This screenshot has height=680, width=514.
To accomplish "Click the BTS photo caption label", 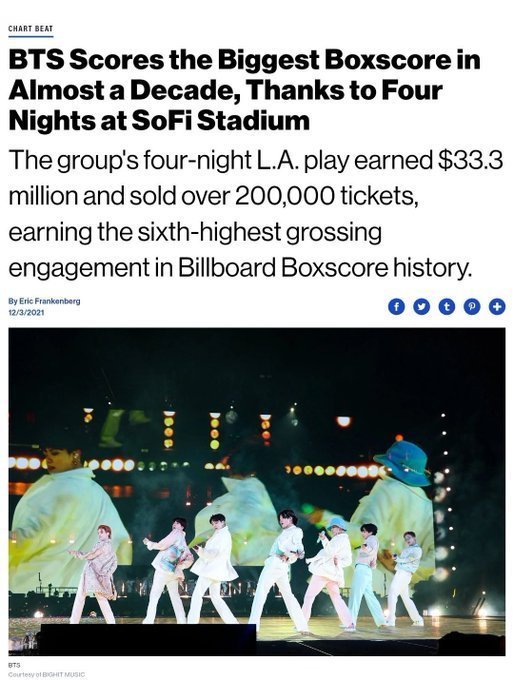I will point(14,665).
